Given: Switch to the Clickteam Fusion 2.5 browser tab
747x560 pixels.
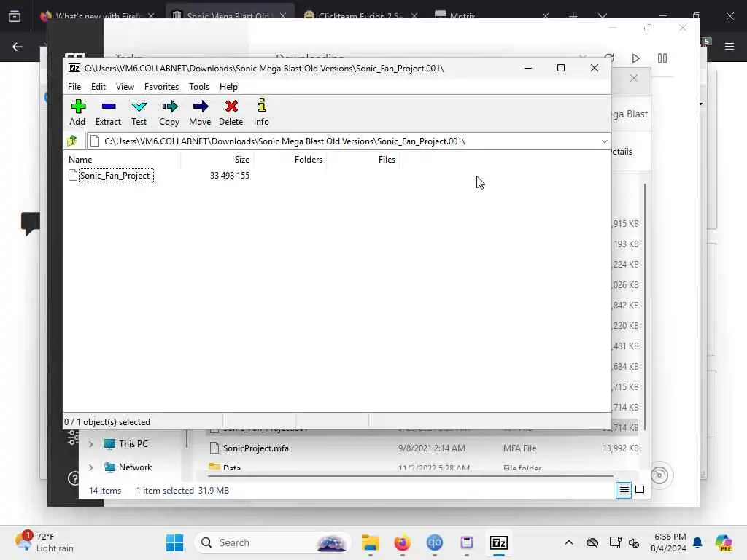Looking at the screenshot, I should [x=360, y=15].
